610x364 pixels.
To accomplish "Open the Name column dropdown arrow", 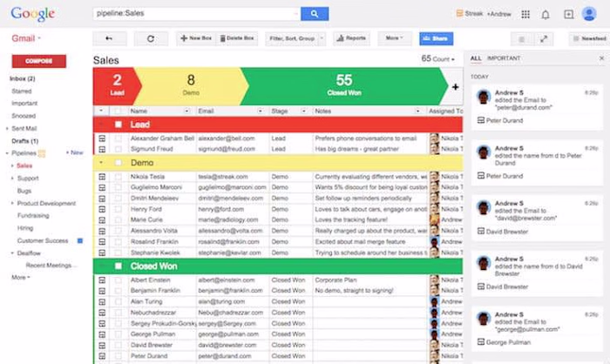I will point(186,111).
